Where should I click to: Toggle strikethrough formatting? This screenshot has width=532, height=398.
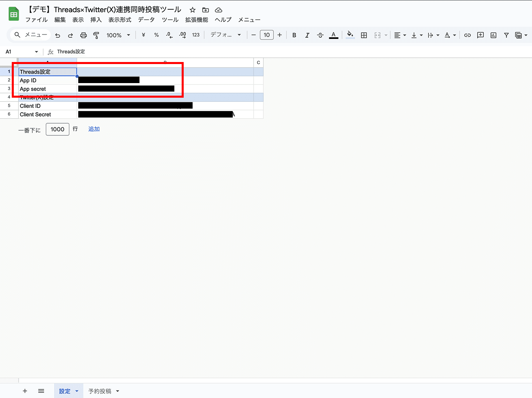click(x=320, y=35)
